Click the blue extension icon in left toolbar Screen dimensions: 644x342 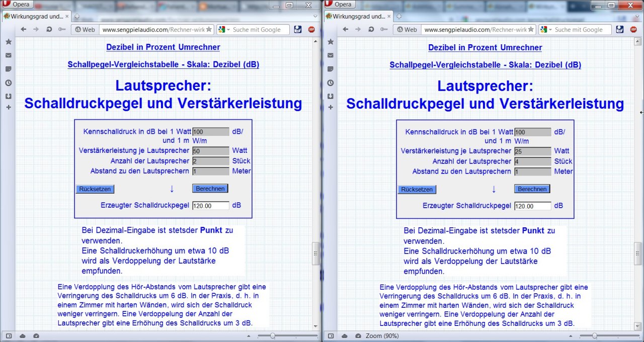[298, 30]
